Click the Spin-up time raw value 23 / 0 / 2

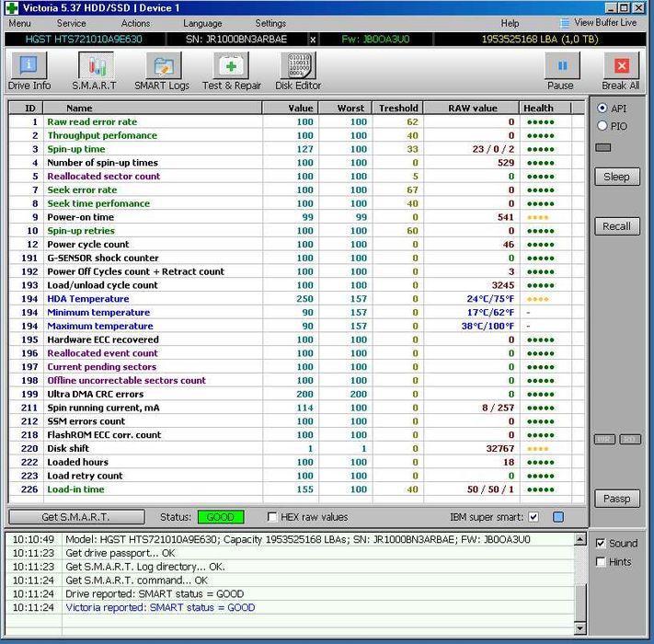click(x=493, y=149)
